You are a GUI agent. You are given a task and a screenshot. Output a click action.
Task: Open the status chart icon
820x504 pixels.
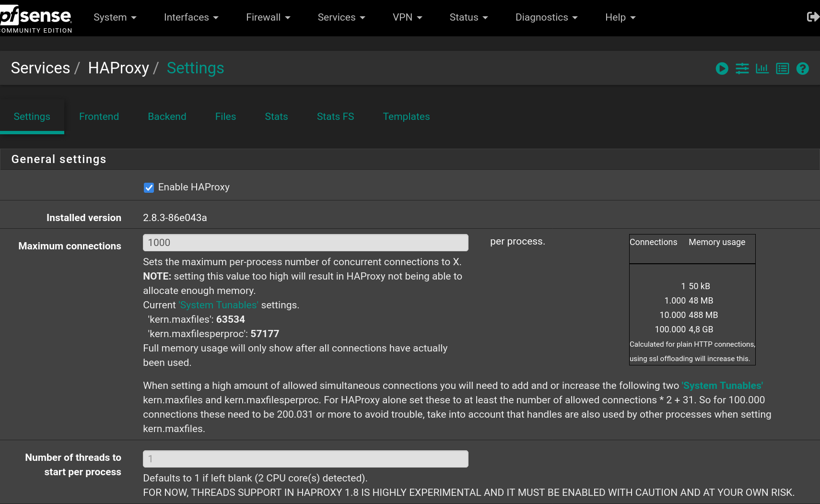click(x=762, y=69)
